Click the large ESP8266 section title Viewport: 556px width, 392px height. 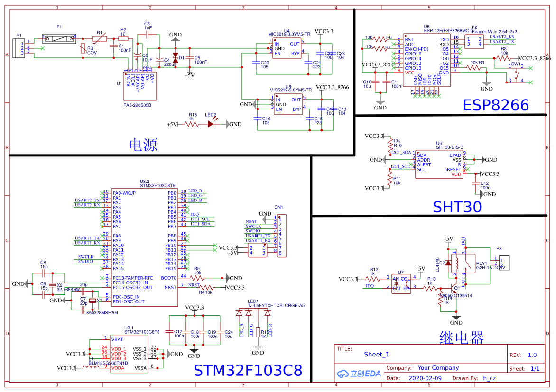tap(496, 105)
